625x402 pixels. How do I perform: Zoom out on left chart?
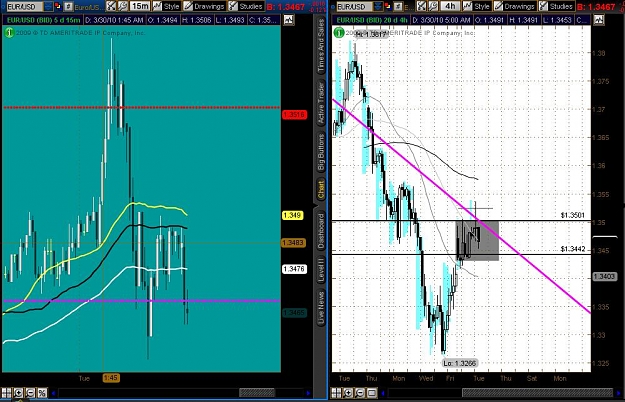[30, 393]
